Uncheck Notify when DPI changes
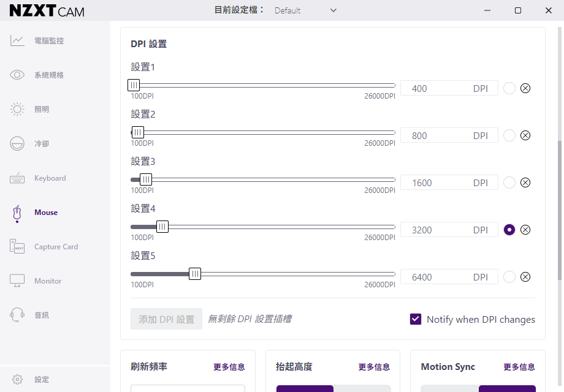This screenshot has height=392, width=564. [416, 319]
